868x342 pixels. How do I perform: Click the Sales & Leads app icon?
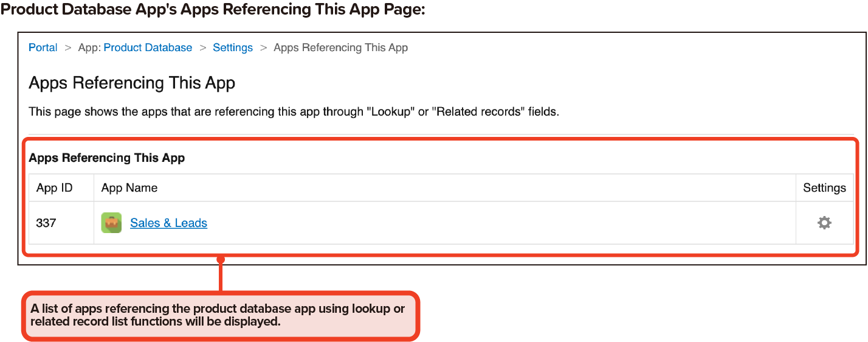click(111, 223)
